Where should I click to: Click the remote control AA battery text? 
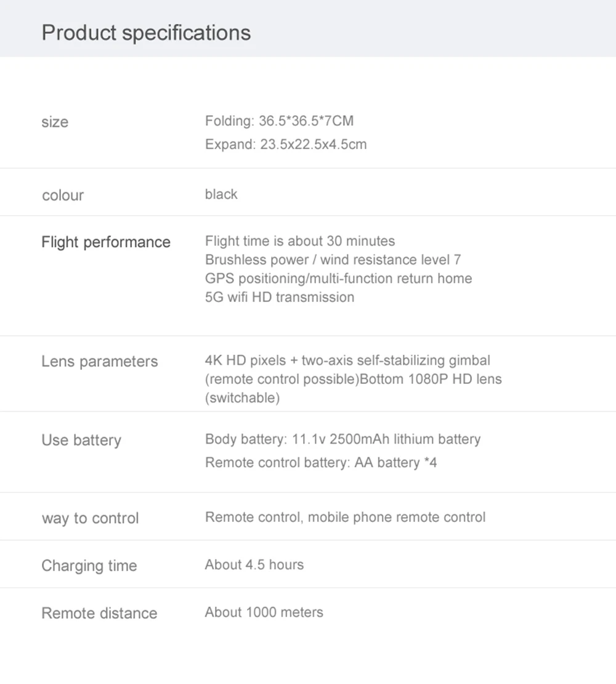[320, 462]
